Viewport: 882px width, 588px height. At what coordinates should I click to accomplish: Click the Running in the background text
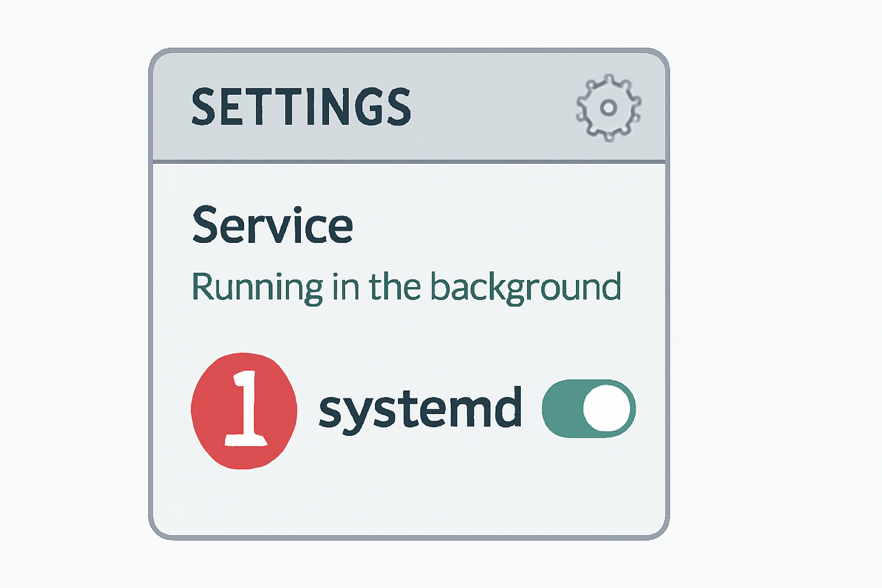point(408,285)
